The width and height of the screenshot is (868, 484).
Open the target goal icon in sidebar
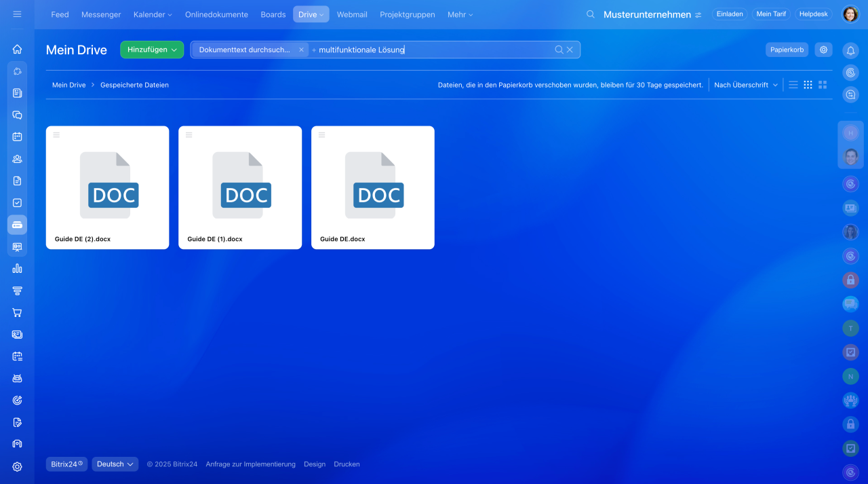[x=17, y=400]
